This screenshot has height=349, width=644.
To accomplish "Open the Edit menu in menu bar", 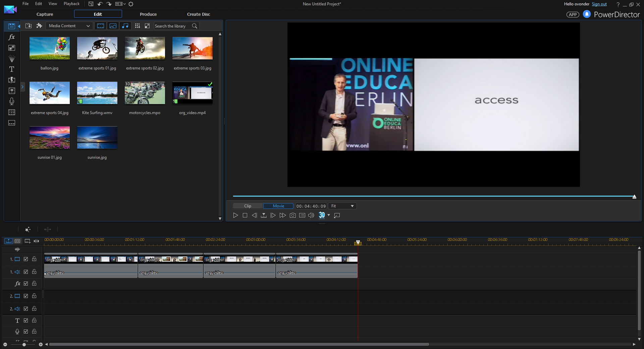I will [x=39, y=4].
